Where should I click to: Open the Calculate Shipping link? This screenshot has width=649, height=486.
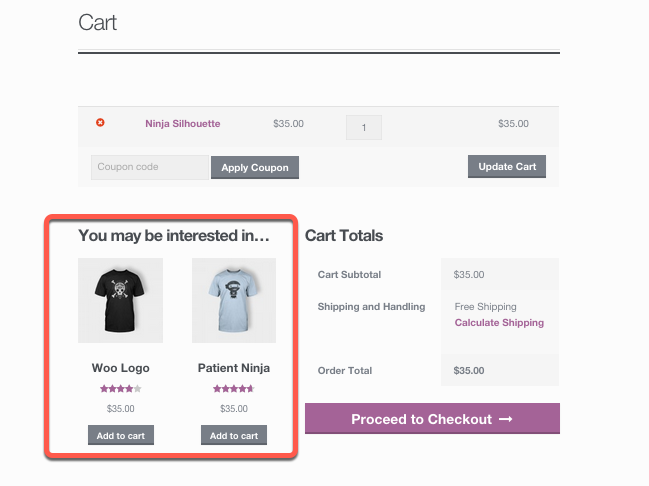click(499, 323)
